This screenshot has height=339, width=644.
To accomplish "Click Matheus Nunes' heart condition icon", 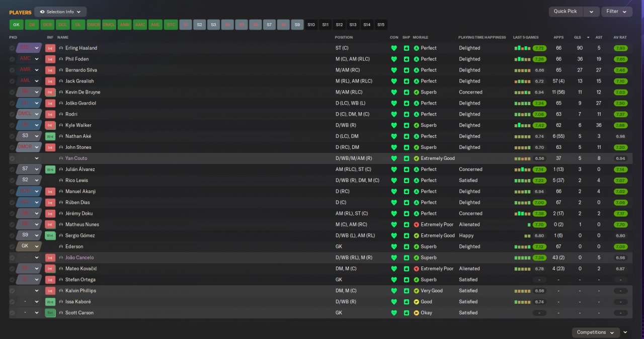I will [394, 224].
